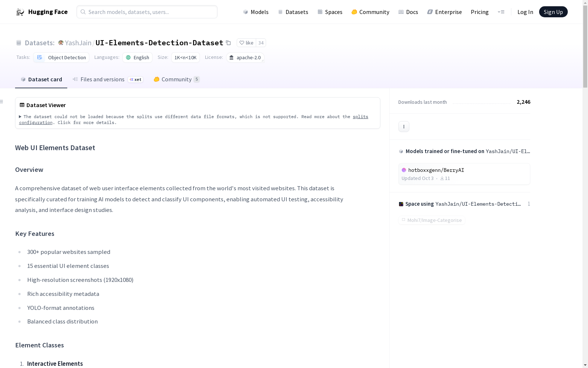The width and height of the screenshot is (588, 368).
Task: Click the "High-resolution screenshots (1920x1080)" bullet
Action: pyautogui.click(x=80, y=280)
